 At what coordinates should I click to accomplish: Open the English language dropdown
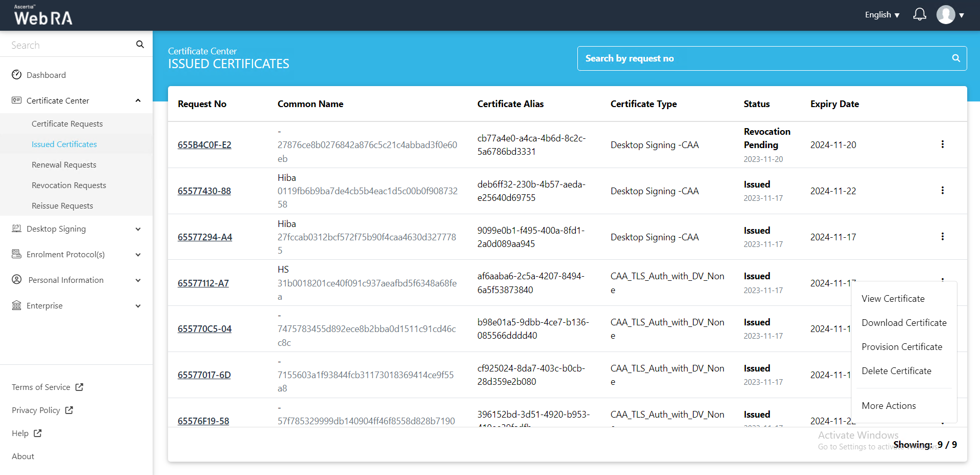pos(882,15)
